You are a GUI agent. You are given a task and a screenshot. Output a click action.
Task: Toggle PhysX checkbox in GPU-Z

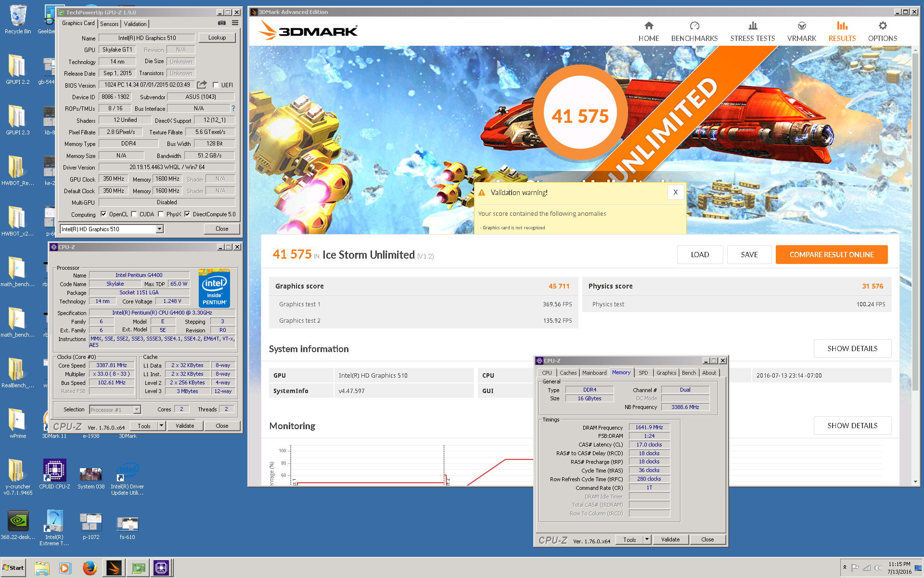(161, 214)
